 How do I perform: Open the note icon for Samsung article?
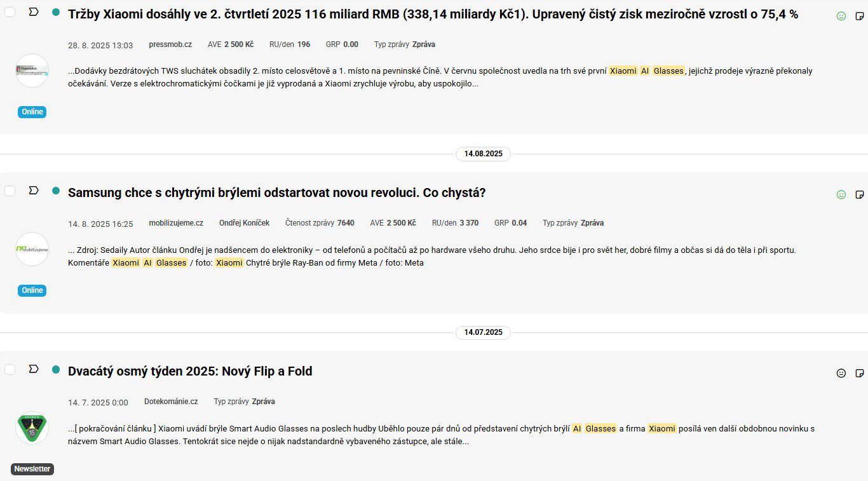(860, 195)
